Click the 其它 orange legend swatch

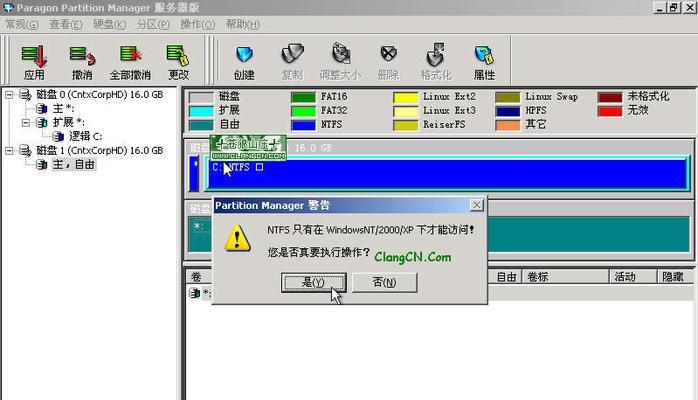507,125
